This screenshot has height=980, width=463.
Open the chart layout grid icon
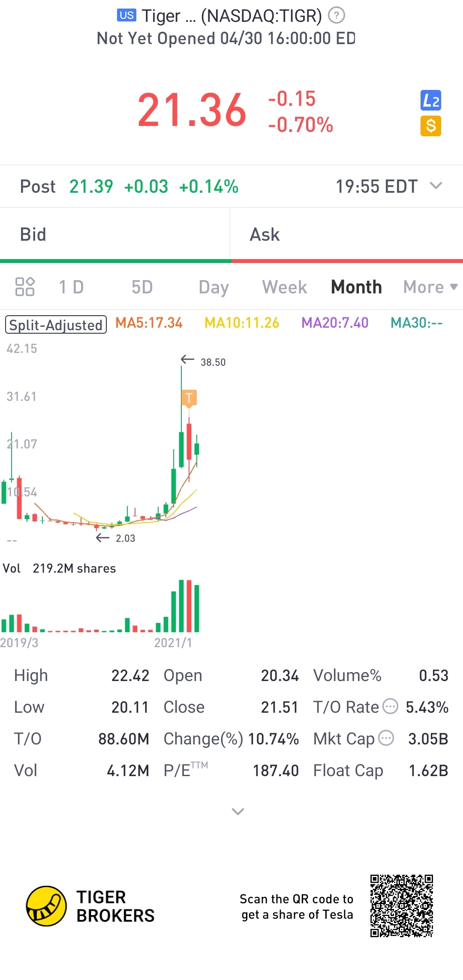coord(25,287)
